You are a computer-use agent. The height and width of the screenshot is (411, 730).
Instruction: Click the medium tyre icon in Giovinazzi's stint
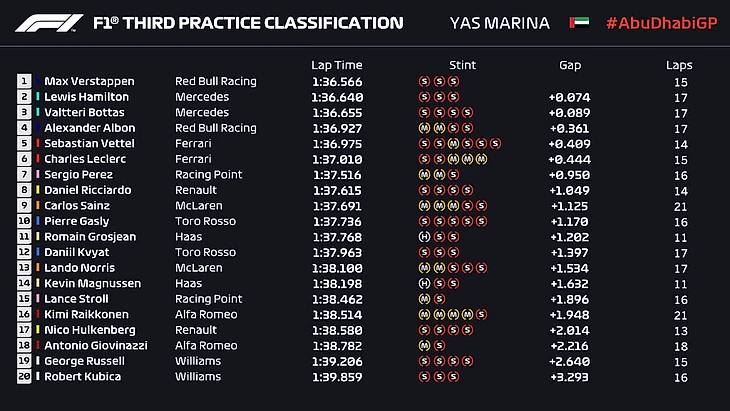pos(424,346)
